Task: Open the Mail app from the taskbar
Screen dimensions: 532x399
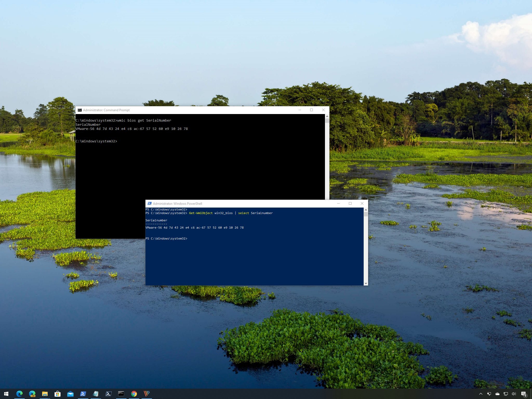Action: [70, 394]
